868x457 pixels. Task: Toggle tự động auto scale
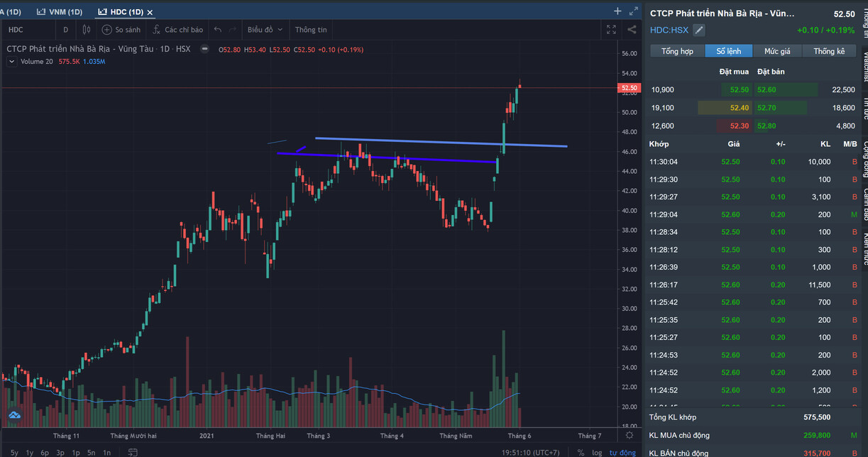coord(622,452)
